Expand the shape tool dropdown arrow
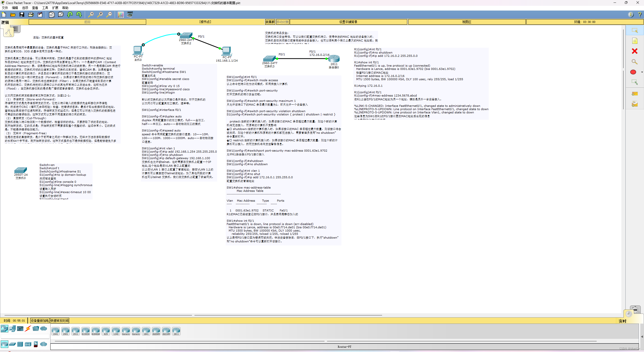Image resolution: width=644 pixels, height=352 pixels. click(642, 72)
